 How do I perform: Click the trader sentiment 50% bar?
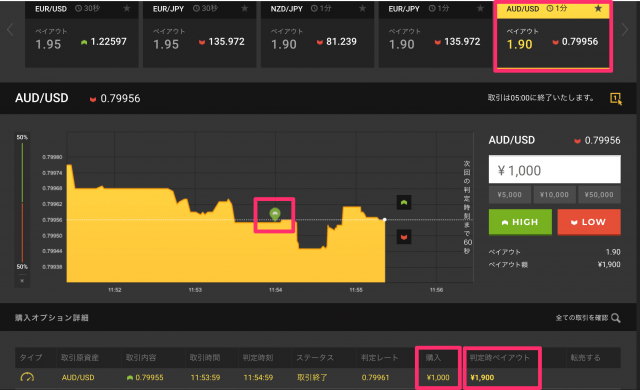22,202
